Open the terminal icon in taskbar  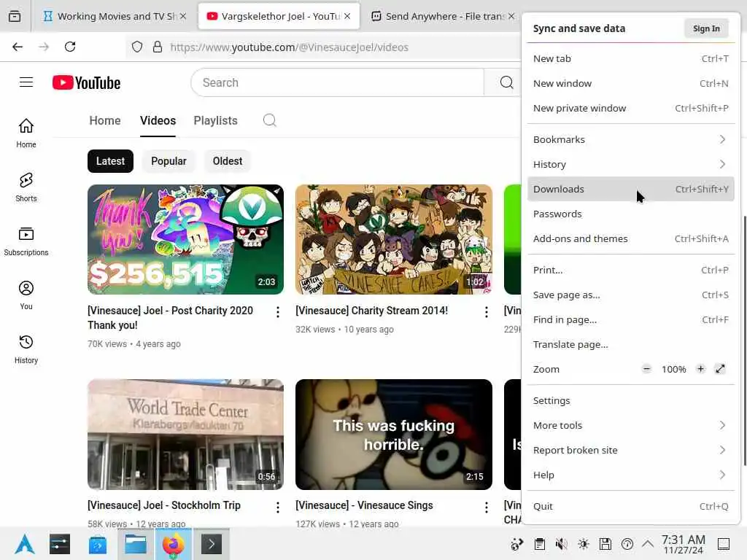[x=212, y=544]
